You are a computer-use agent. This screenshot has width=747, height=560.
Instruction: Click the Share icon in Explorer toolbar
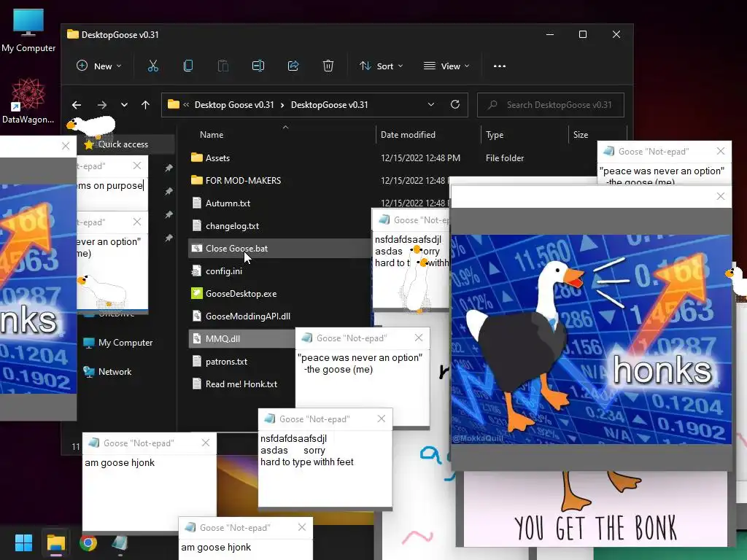pos(293,66)
